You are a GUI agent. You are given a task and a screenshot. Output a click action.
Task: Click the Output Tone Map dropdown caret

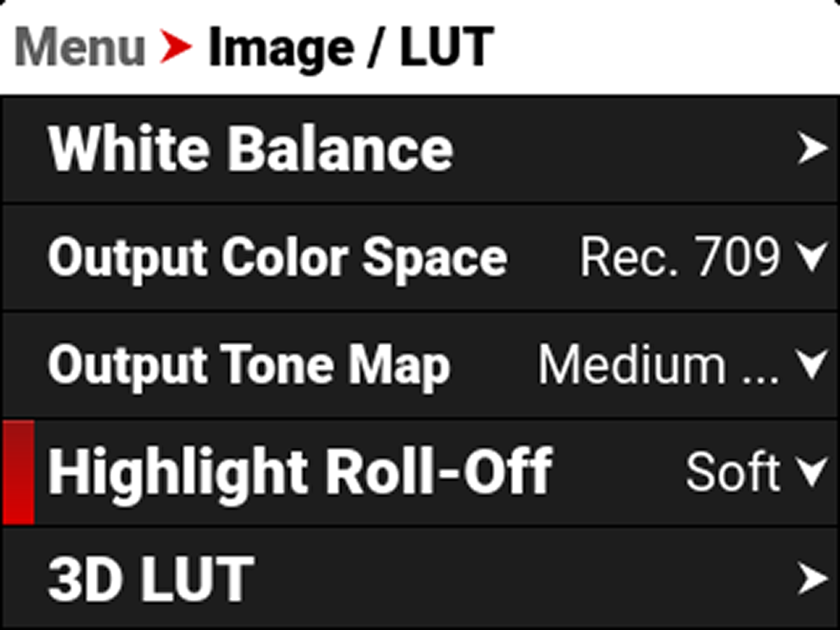coord(812,363)
